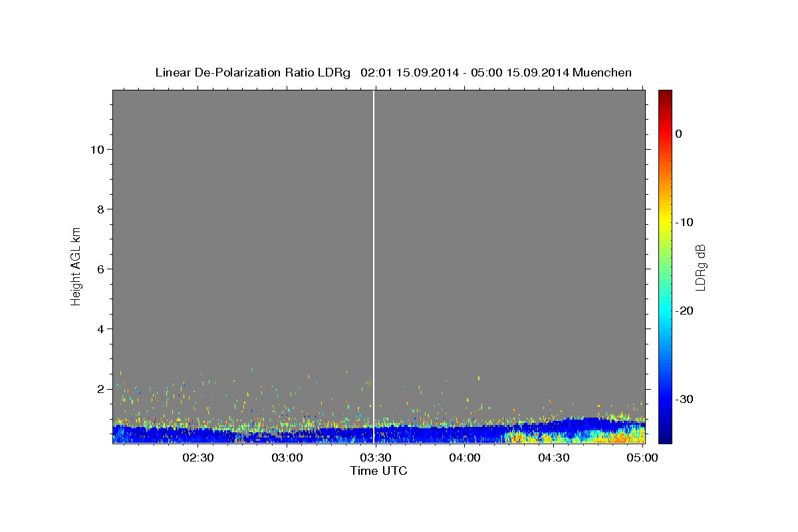Screen dimensions: 798x532
Task: Click the yellow section of the colorbar
Action: click(x=665, y=223)
